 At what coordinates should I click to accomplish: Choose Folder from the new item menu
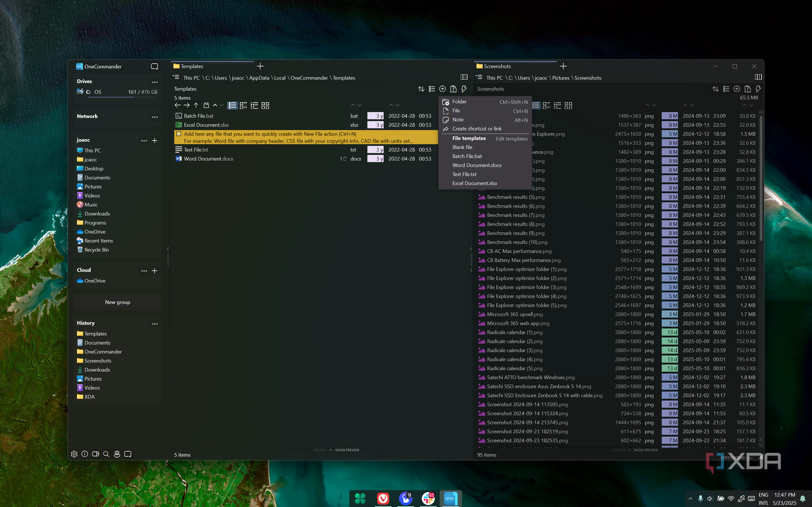(459, 102)
